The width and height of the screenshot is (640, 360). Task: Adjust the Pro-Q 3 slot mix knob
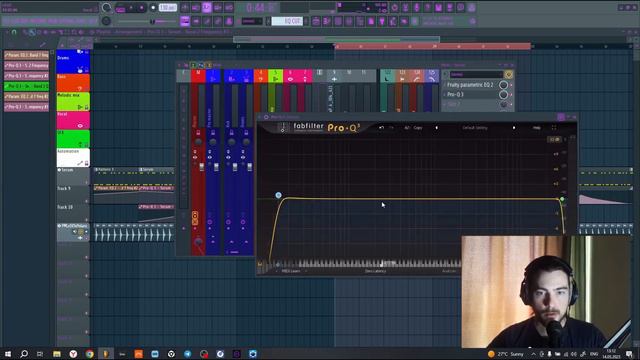click(x=504, y=94)
